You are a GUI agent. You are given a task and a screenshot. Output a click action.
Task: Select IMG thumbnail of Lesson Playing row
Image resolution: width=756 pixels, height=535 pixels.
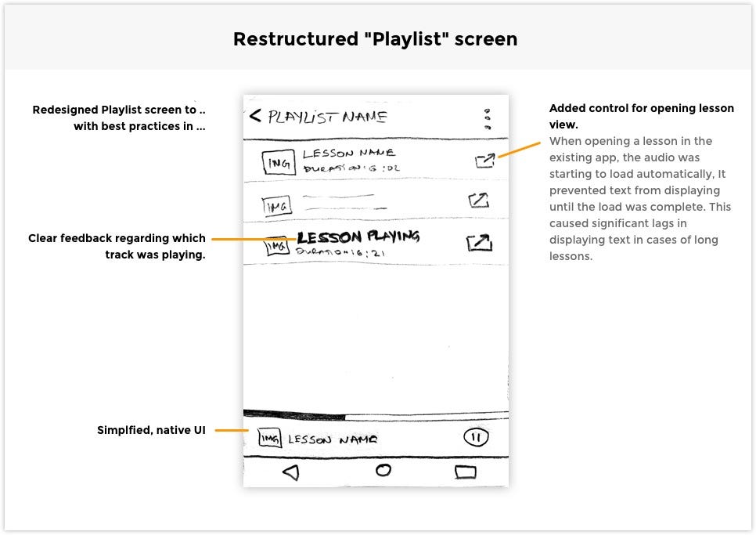click(276, 246)
